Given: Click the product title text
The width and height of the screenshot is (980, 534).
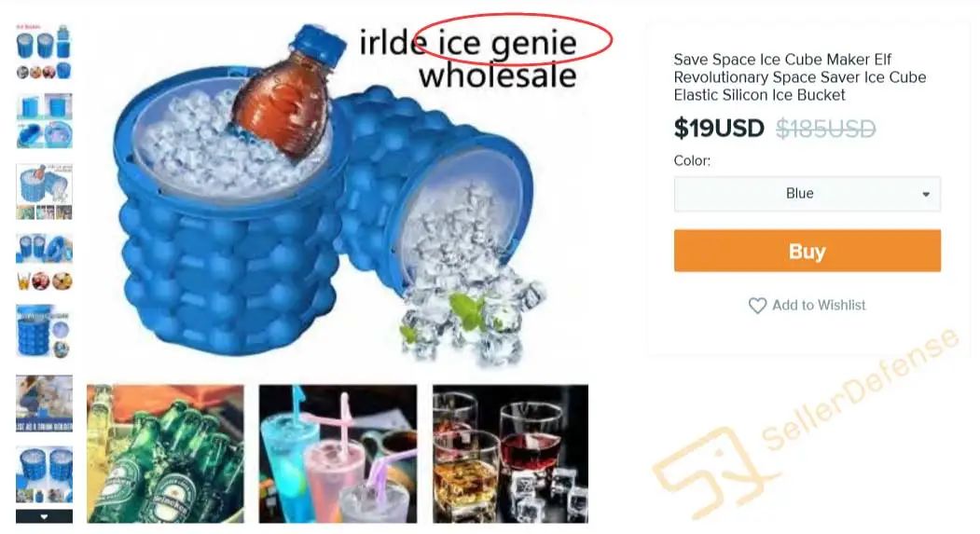Looking at the screenshot, I should click(x=800, y=77).
